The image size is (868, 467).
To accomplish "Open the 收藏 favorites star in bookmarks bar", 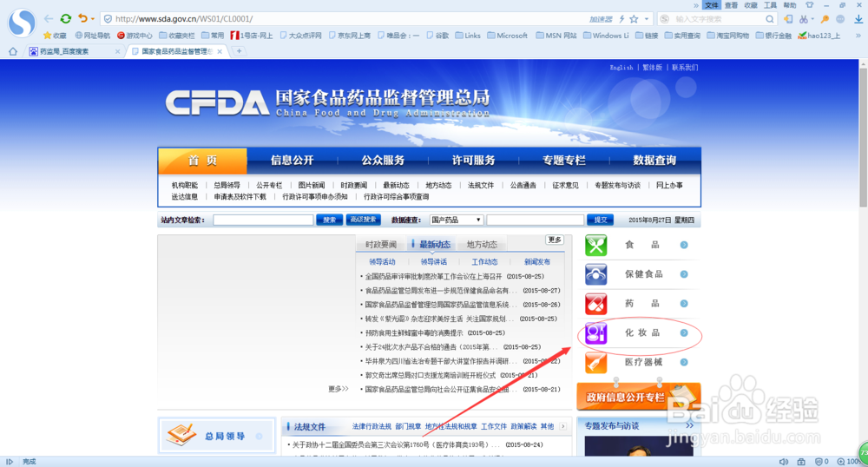I will click(55, 36).
